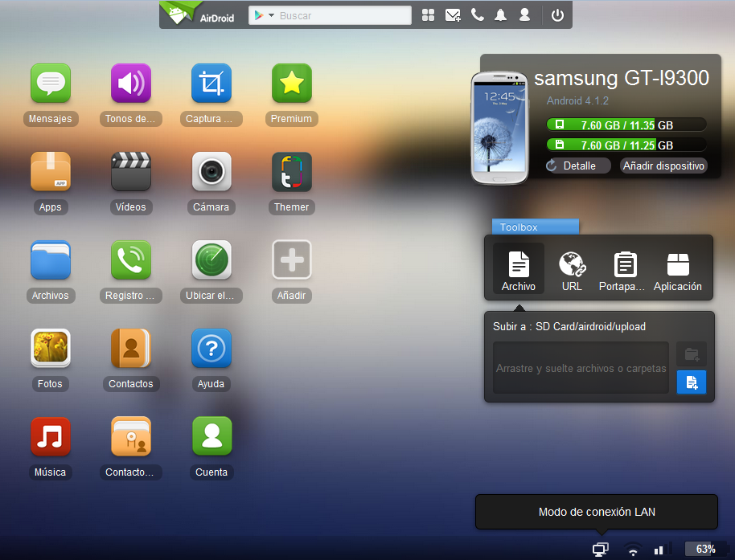Select the URL tab in Toolbox
Image resolution: width=735 pixels, height=560 pixels.
(573, 271)
